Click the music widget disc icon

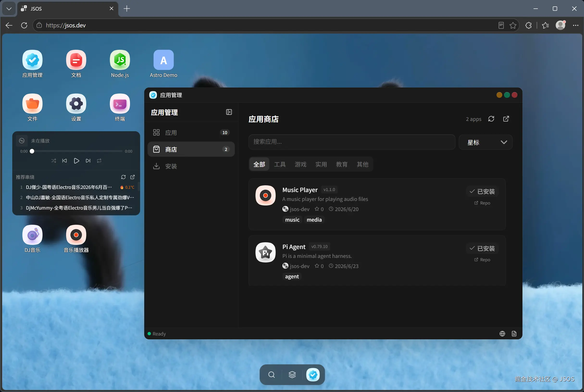point(22,141)
